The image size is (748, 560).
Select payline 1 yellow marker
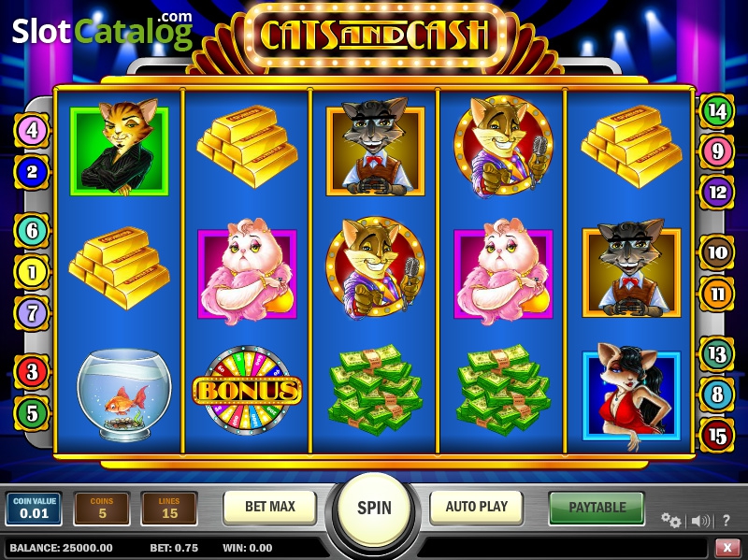pos(32,272)
